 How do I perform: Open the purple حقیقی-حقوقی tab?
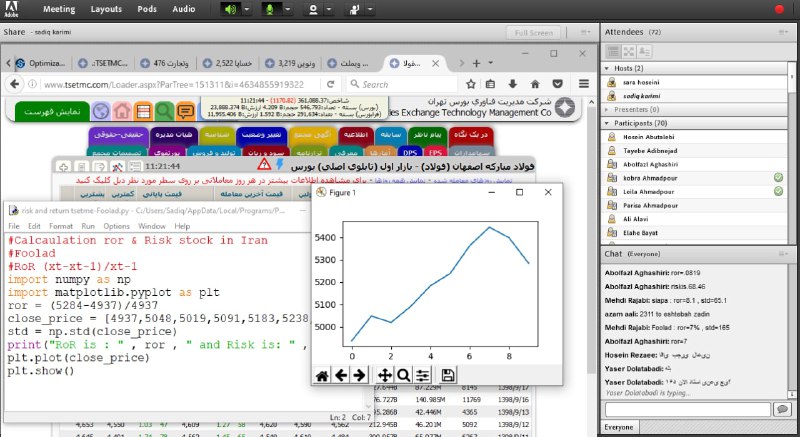(x=118, y=135)
